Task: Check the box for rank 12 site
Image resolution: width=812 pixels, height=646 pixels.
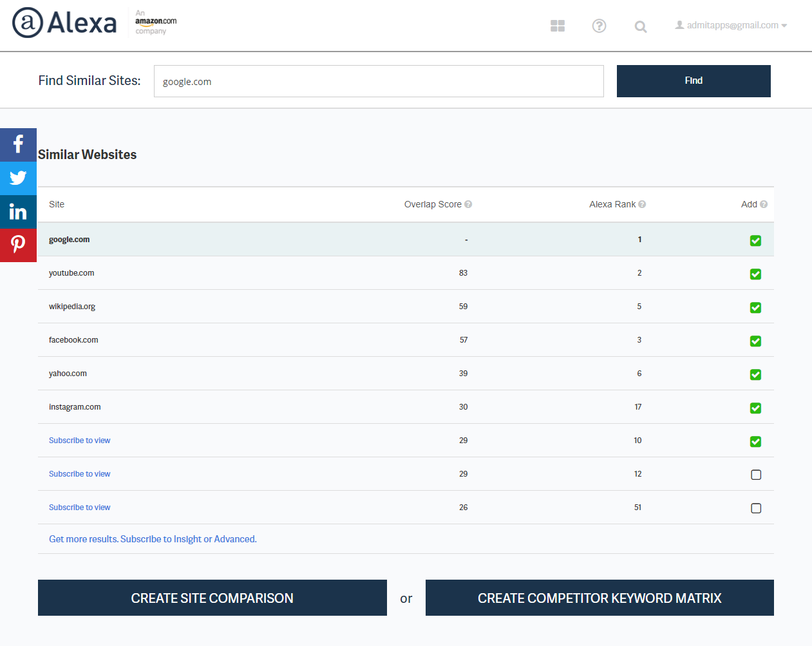Action: click(756, 475)
